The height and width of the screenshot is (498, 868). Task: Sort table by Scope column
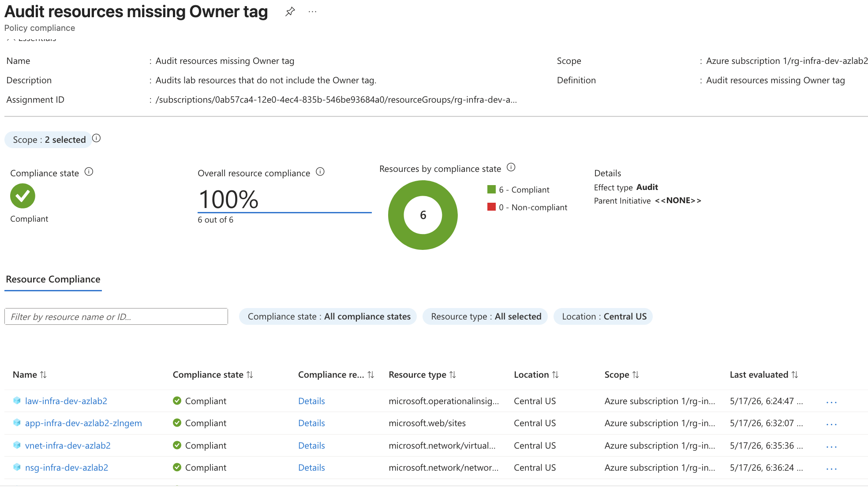621,375
